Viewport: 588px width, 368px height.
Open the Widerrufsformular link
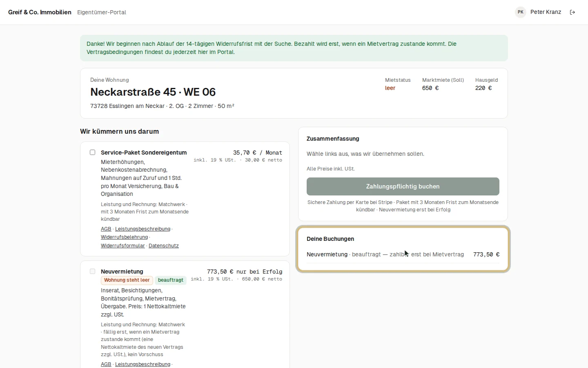(123, 246)
